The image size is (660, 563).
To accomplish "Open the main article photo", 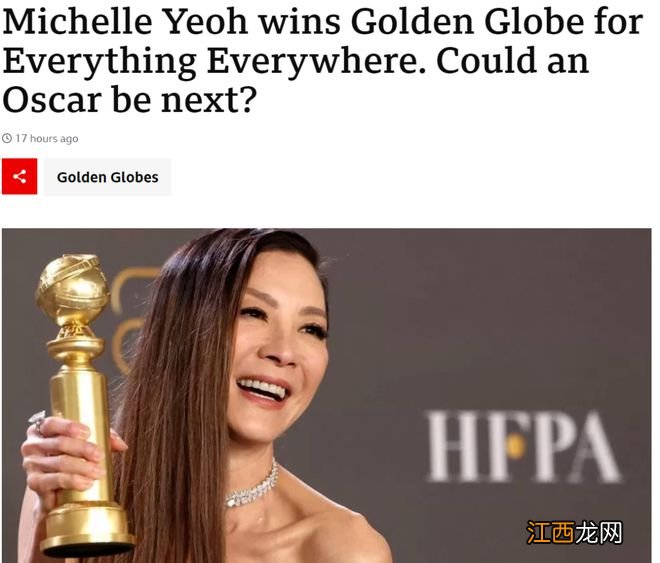I will tap(327, 396).
